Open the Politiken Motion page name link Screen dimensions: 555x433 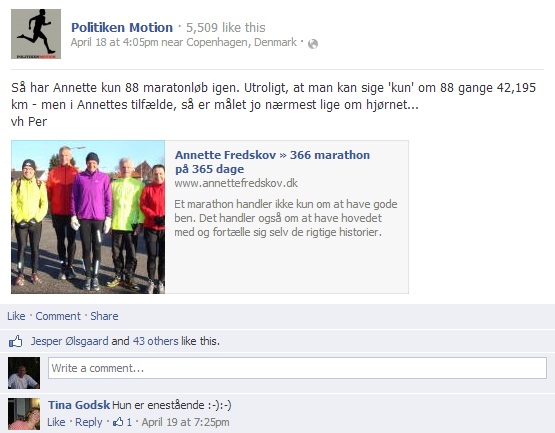pos(122,27)
